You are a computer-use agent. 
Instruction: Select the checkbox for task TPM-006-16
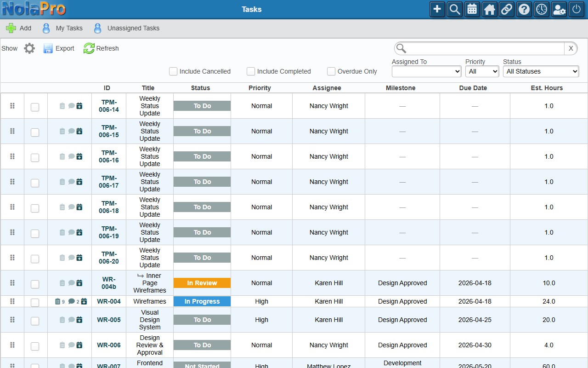pos(35,158)
